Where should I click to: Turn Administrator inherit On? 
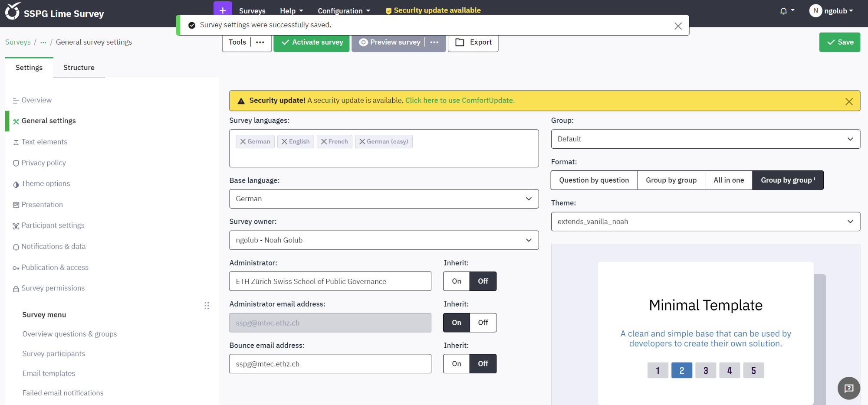456,281
